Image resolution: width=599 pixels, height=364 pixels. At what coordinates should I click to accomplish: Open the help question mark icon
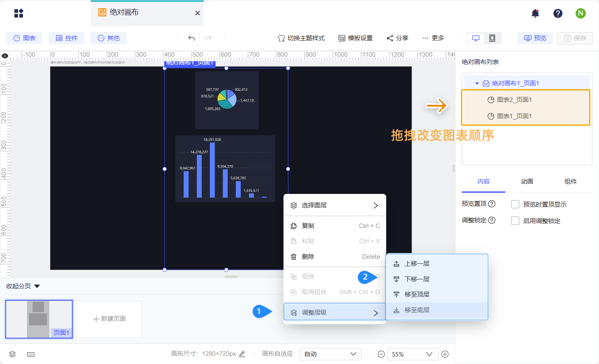pyautogui.click(x=558, y=14)
